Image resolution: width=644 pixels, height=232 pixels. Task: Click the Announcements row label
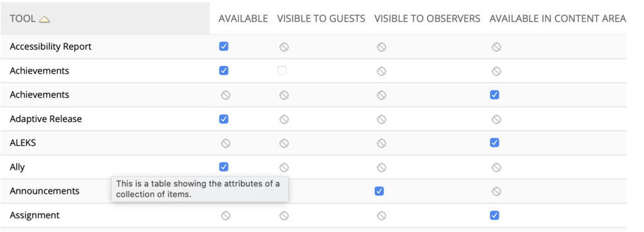pos(45,191)
